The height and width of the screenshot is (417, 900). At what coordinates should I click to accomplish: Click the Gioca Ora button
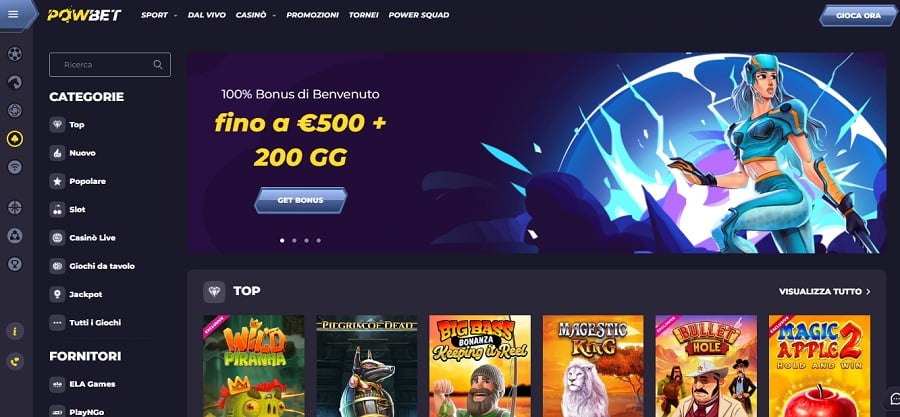[858, 16]
